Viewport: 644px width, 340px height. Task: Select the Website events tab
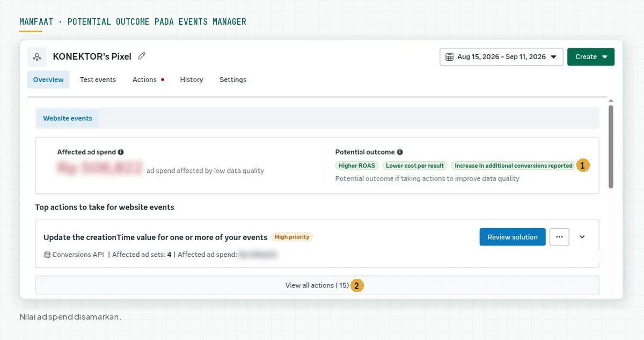pos(68,118)
